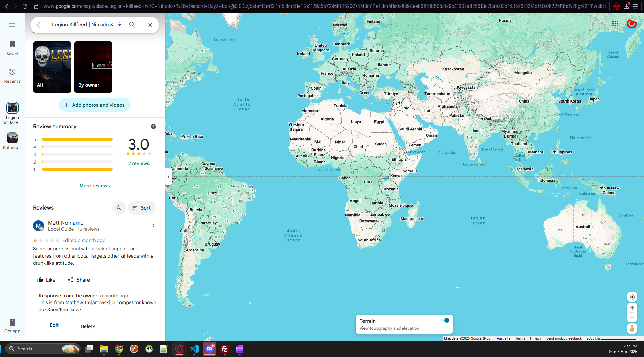This screenshot has height=357, width=644.
Task: Open the notepad app on the taskbar
Action: tap(164, 349)
